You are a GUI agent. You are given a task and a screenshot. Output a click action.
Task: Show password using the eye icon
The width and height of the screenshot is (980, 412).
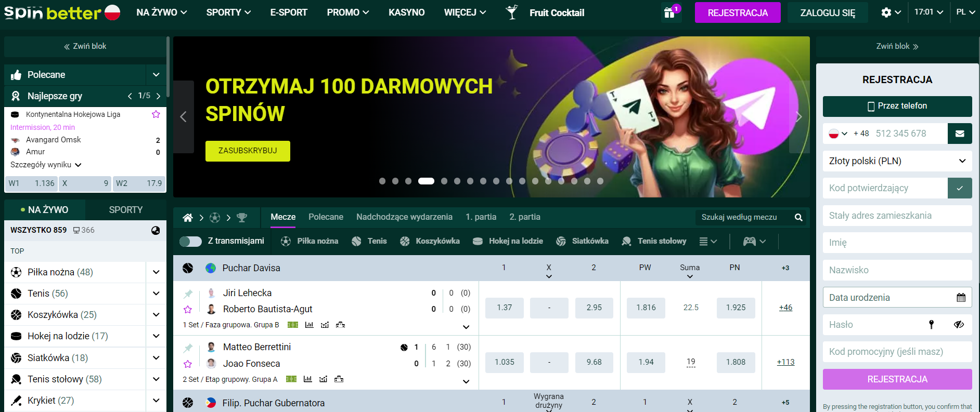click(959, 325)
